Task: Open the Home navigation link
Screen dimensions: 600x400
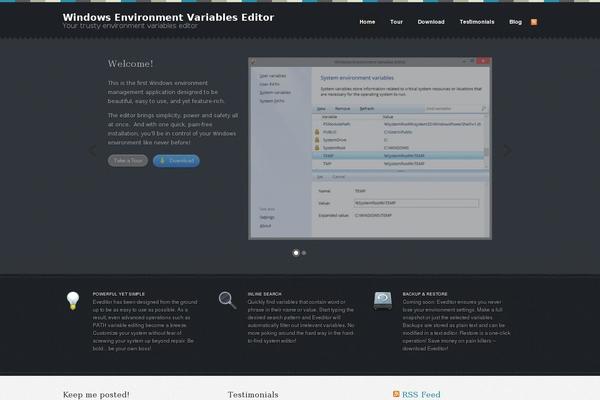Action: coord(367,22)
